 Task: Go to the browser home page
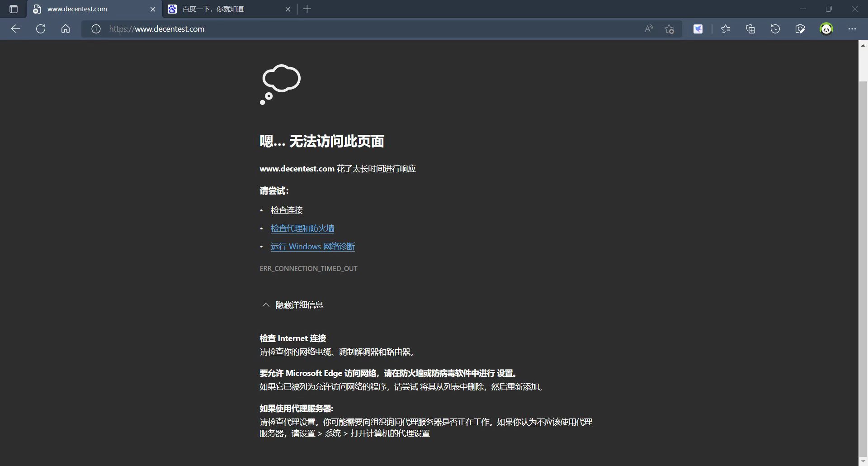(65, 29)
